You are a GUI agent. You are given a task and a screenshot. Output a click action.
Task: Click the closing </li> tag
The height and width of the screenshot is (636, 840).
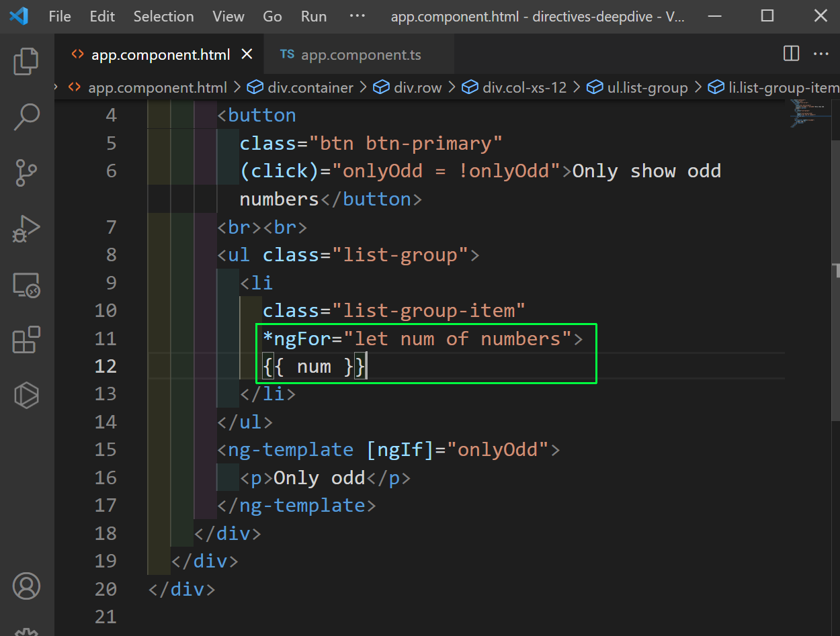[x=267, y=394]
